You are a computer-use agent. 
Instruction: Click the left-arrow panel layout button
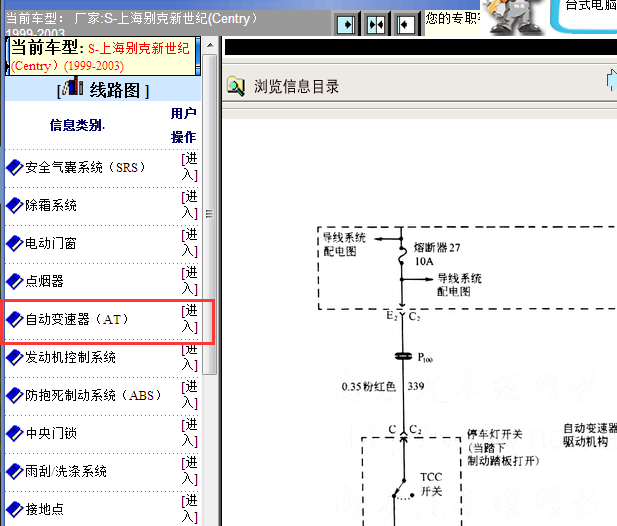(405, 25)
